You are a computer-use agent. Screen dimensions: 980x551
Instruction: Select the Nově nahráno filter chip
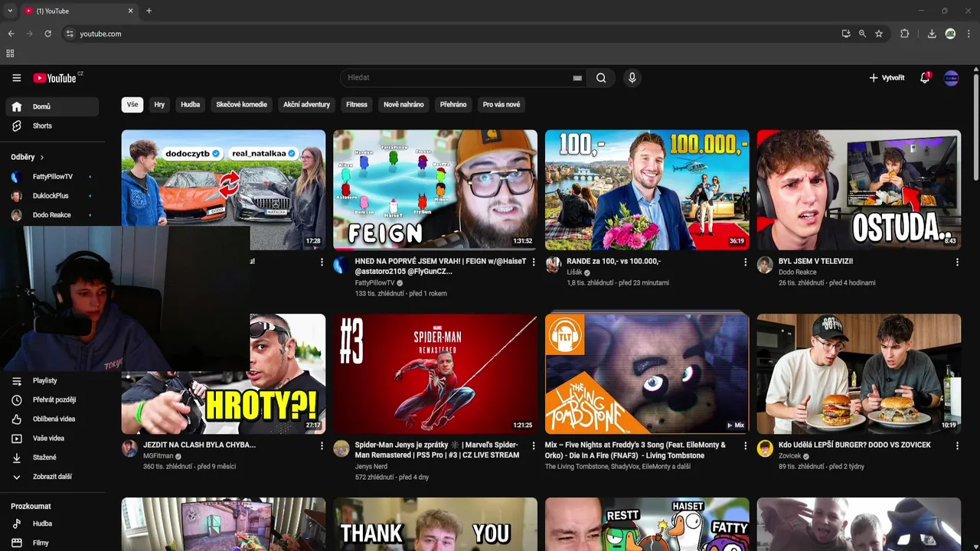pos(403,105)
